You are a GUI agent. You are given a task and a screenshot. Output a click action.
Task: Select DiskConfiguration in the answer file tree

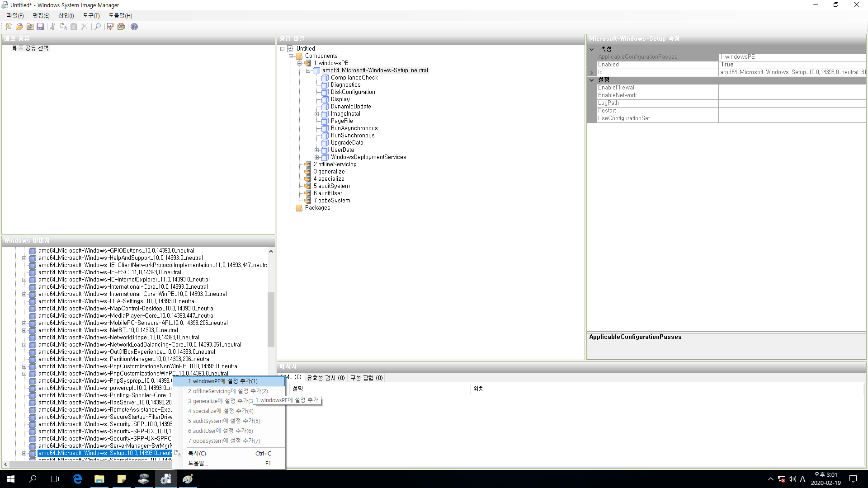pyautogui.click(x=353, y=92)
